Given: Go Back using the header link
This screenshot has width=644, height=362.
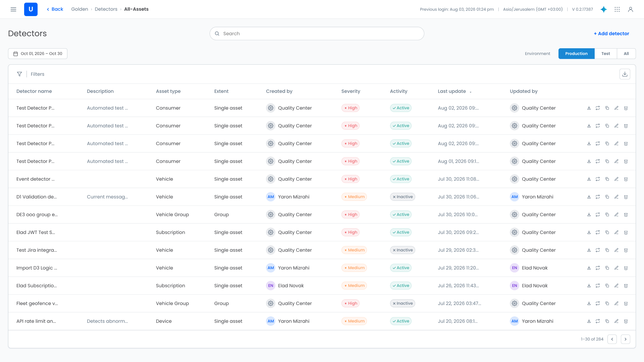Looking at the screenshot, I should 55,9.
